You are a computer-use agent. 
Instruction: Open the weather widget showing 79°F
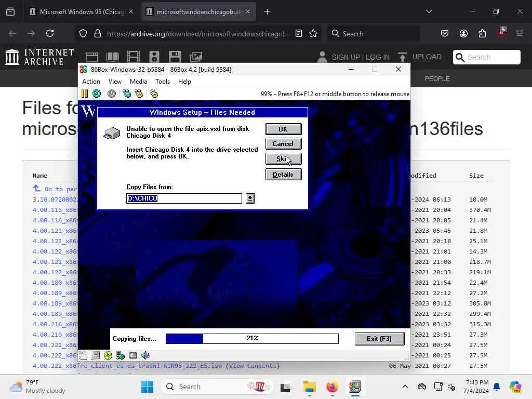pos(37,387)
